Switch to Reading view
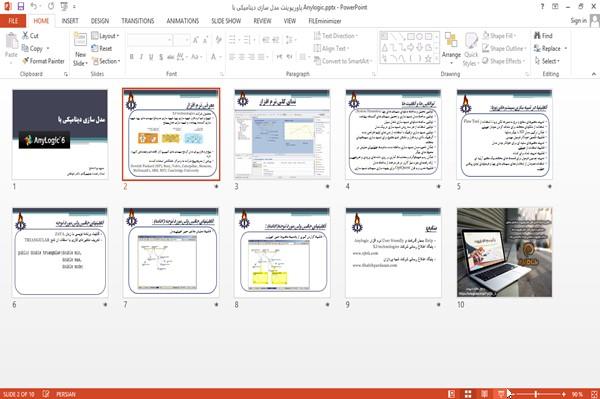The width and height of the screenshot is (600, 399). pos(484,394)
